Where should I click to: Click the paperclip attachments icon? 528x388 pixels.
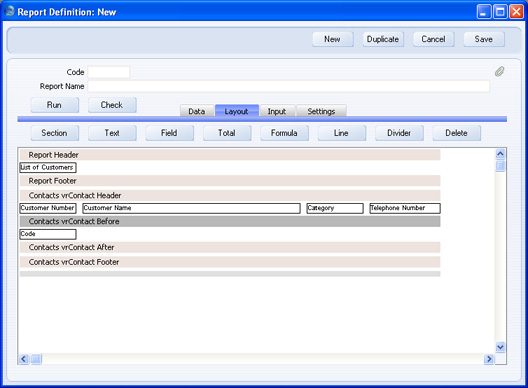coord(499,71)
